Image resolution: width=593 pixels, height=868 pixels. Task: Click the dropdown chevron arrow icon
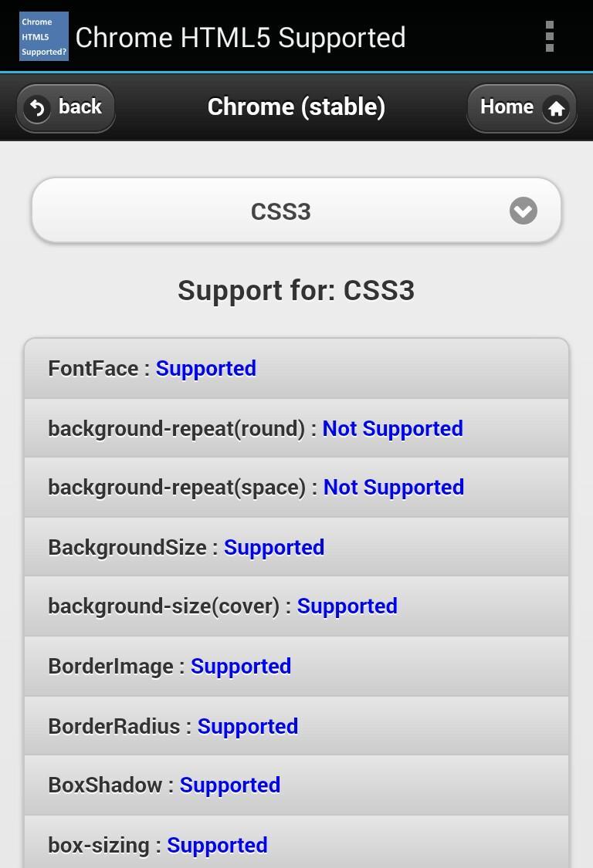(523, 211)
